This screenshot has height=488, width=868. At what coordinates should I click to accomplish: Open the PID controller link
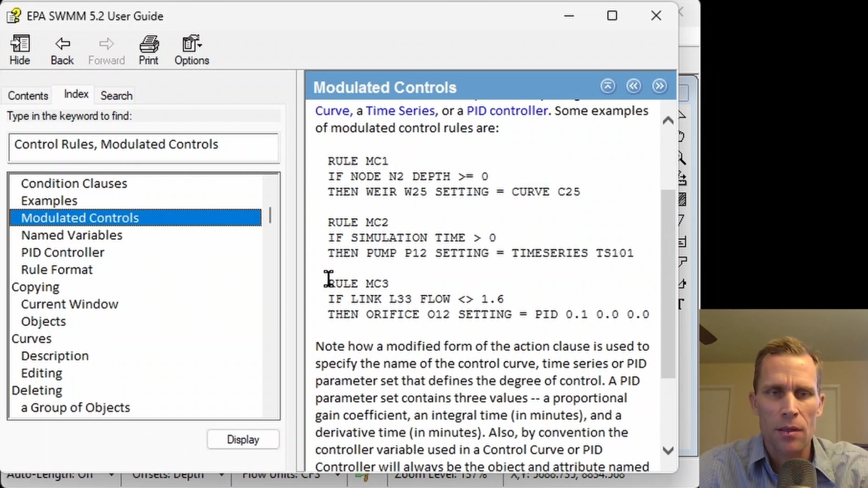point(507,111)
